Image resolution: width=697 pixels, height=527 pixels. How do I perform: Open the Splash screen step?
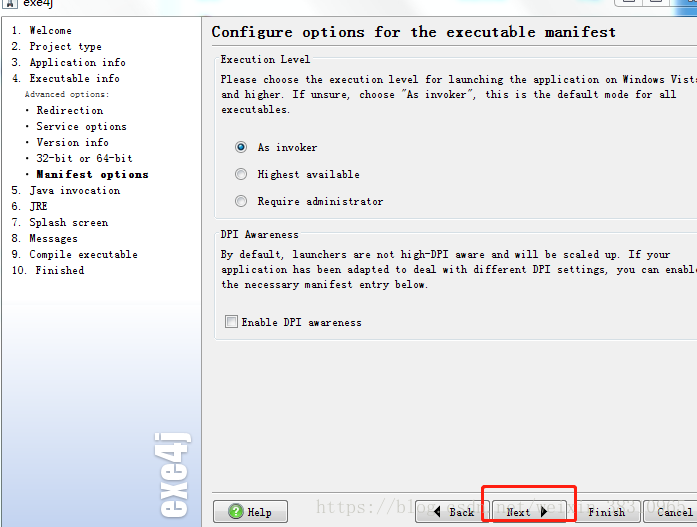[68, 222]
